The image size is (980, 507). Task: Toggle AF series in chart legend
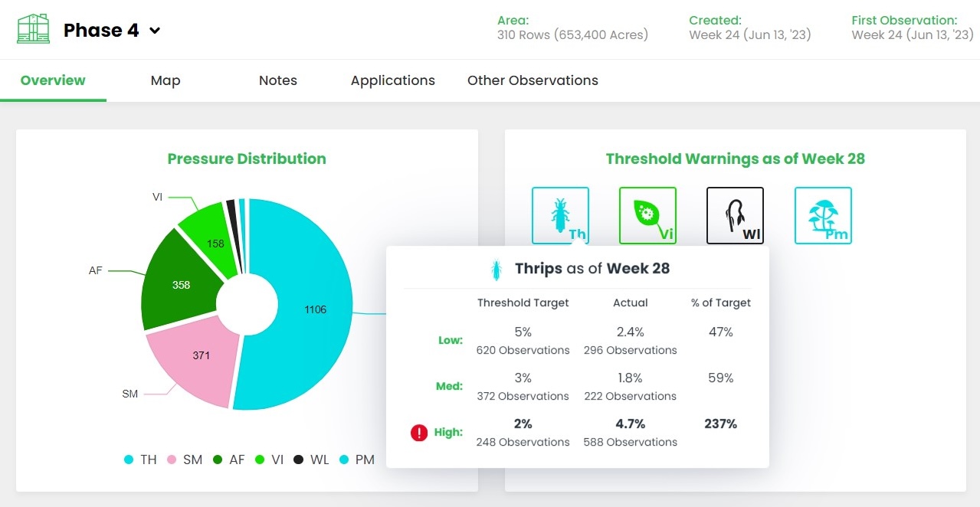229,460
